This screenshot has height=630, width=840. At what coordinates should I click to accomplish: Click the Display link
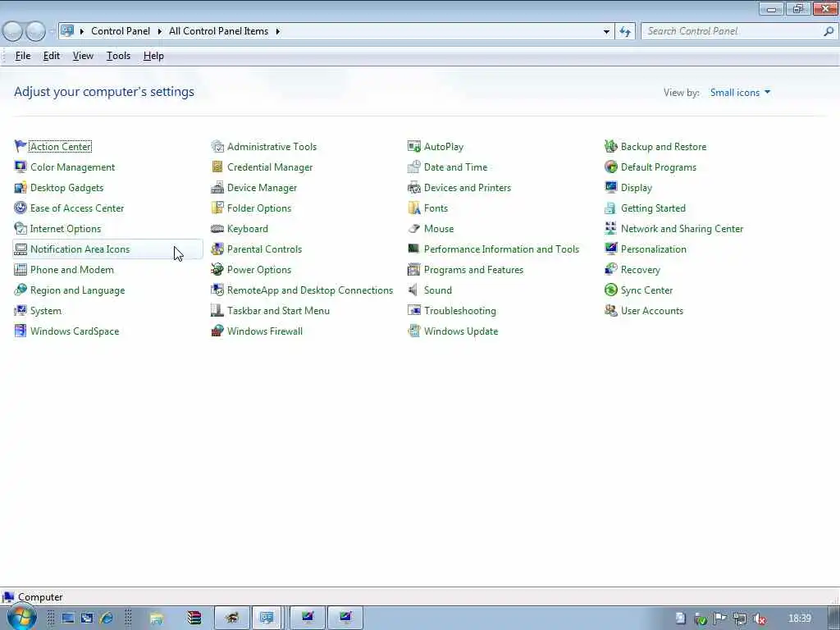tap(637, 188)
